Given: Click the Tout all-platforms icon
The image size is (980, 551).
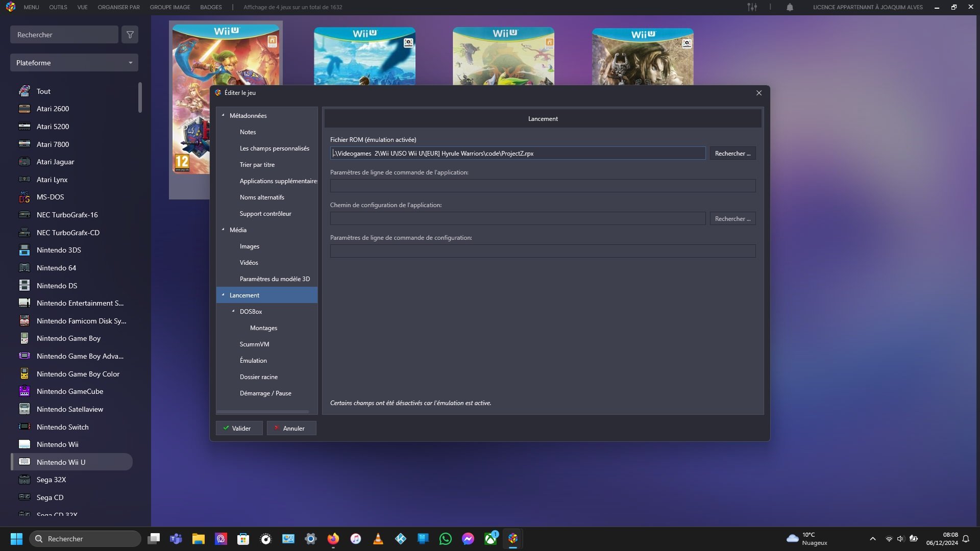Looking at the screenshot, I should [x=24, y=91].
